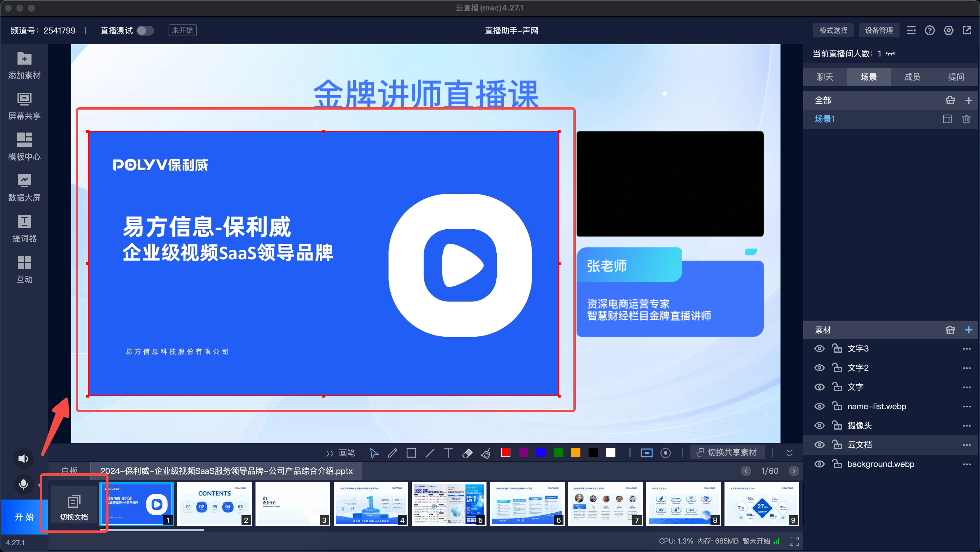980x552 pixels.
Task: Click the circle-dot toolbar icon
Action: coord(665,453)
